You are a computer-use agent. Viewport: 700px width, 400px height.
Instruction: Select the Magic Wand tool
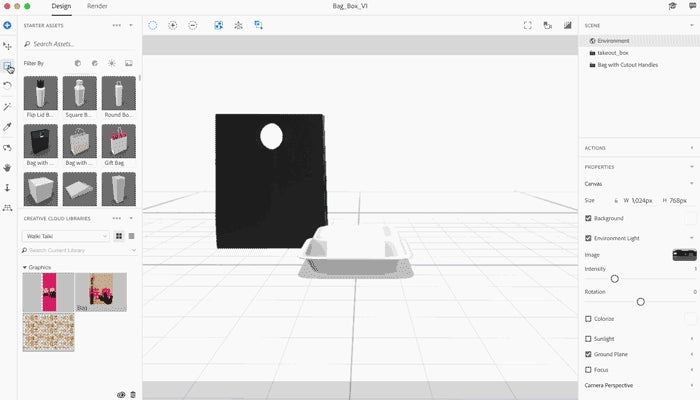(x=7, y=106)
